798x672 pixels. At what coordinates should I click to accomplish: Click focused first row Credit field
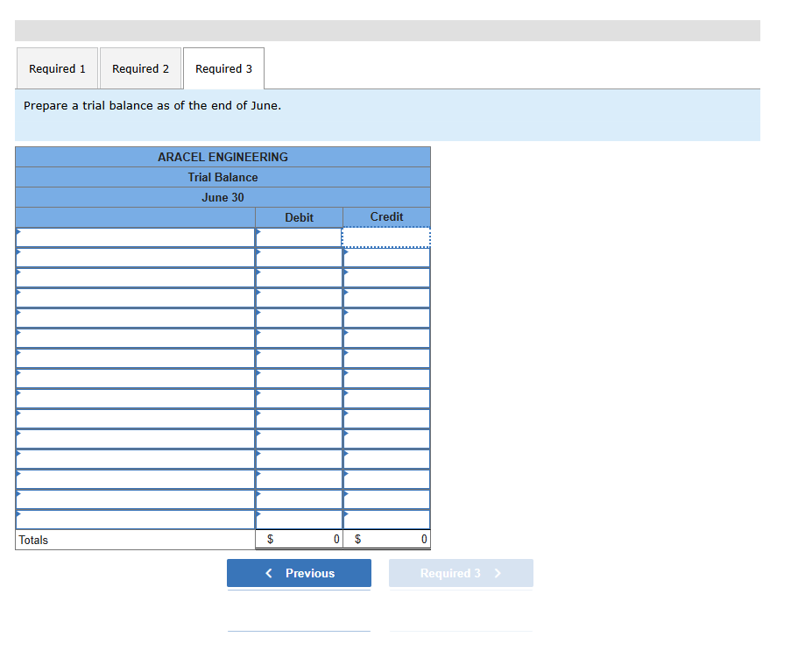386,237
